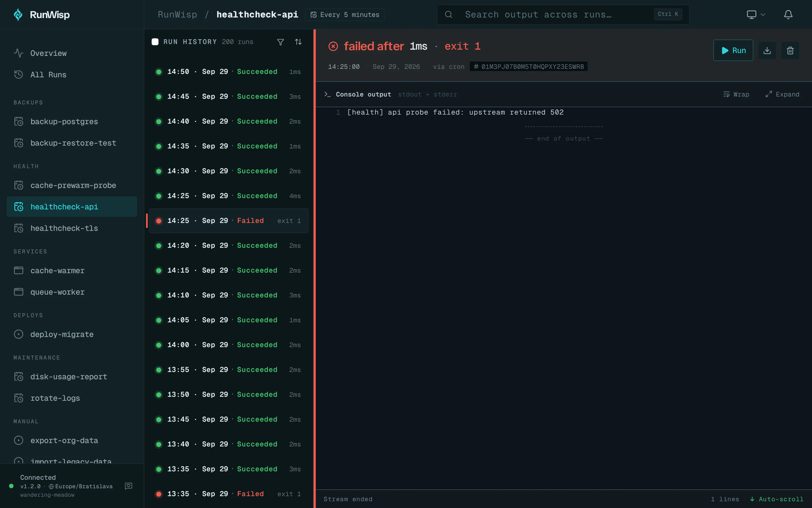The width and height of the screenshot is (812, 508).
Task: Click the failed status X-circle icon
Action: click(333, 46)
